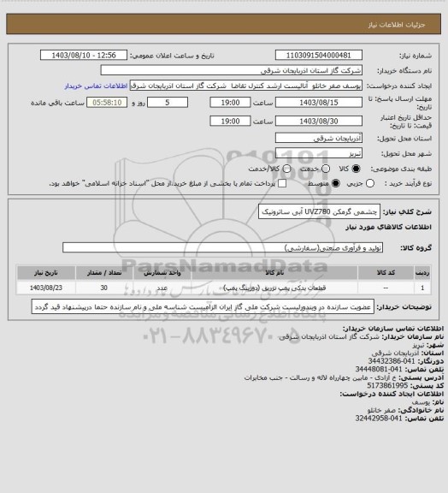
Task: Click the contact phone 34448081-041
Action: [379, 369]
